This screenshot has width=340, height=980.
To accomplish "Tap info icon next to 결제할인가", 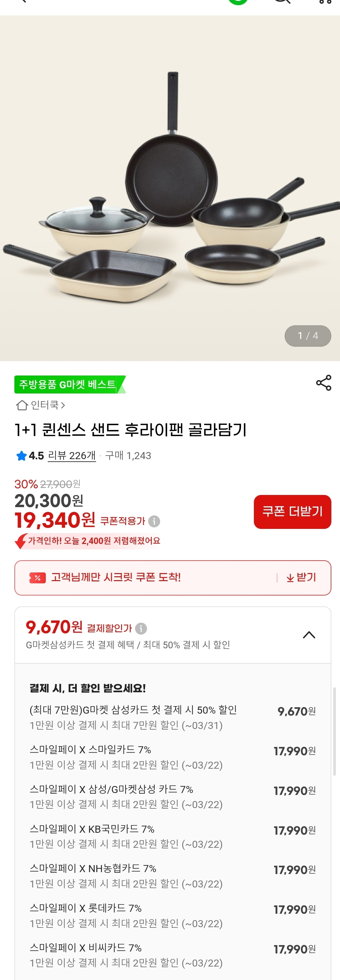I will click(x=141, y=628).
